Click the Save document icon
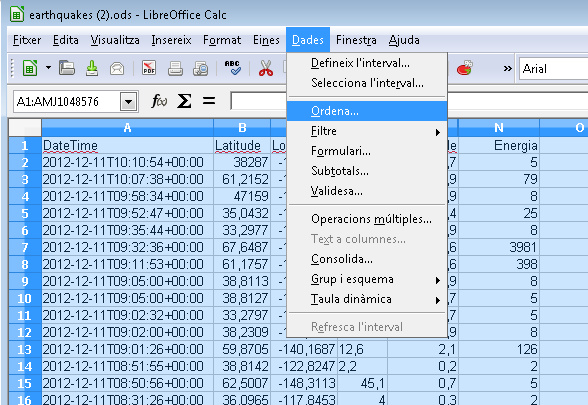 pos(92,69)
